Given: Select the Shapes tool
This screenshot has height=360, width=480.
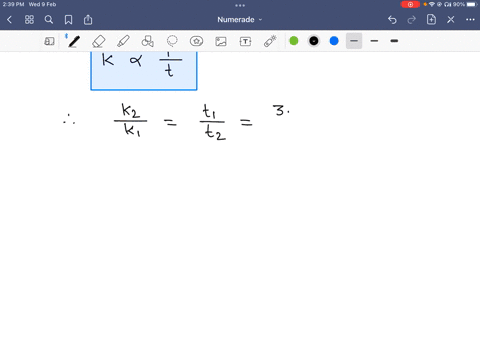Looking at the screenshot, I should (x=148, y=41).
